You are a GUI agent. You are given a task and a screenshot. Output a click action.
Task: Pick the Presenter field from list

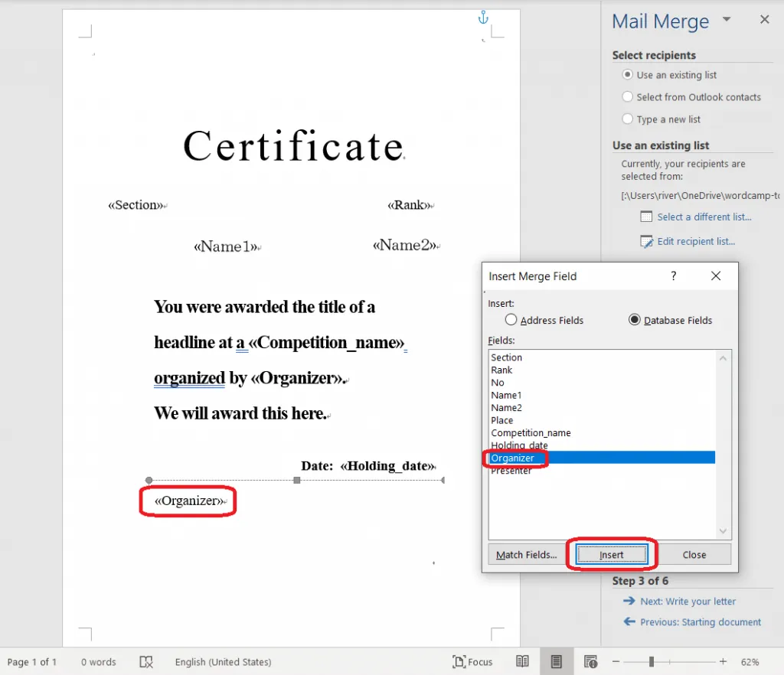pyautogui.click(x=511, y=471)
